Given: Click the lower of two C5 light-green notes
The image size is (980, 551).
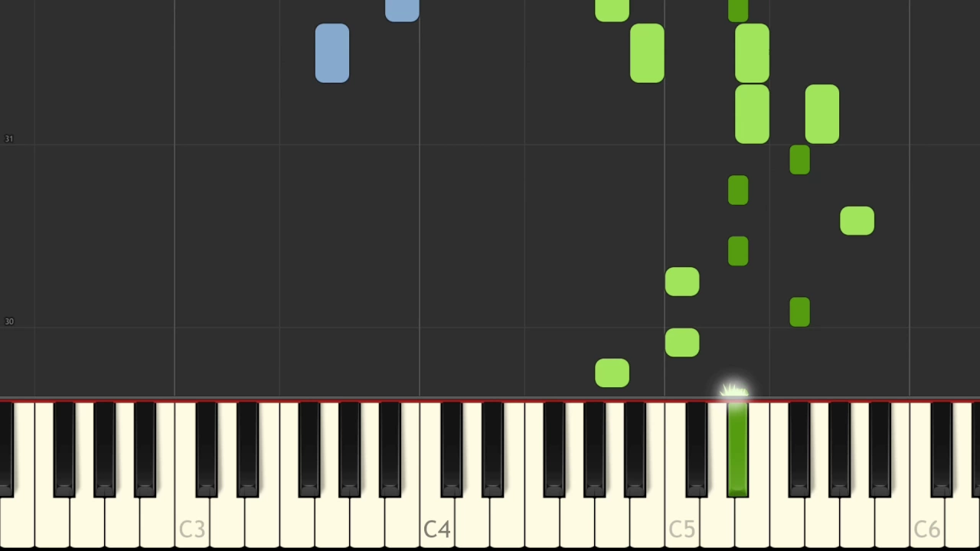Looking at the screenshot, I should 682,342.
